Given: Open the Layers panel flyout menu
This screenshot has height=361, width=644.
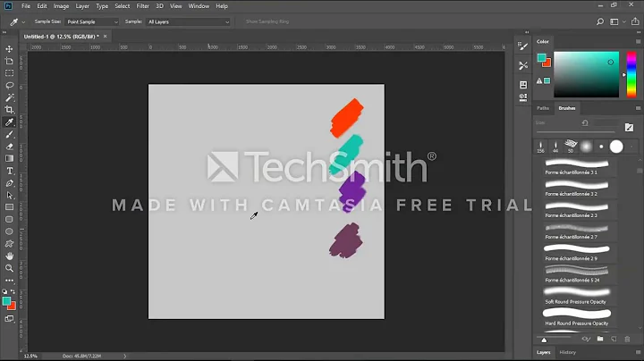Looking at the screenshot, I should (638, 352).
